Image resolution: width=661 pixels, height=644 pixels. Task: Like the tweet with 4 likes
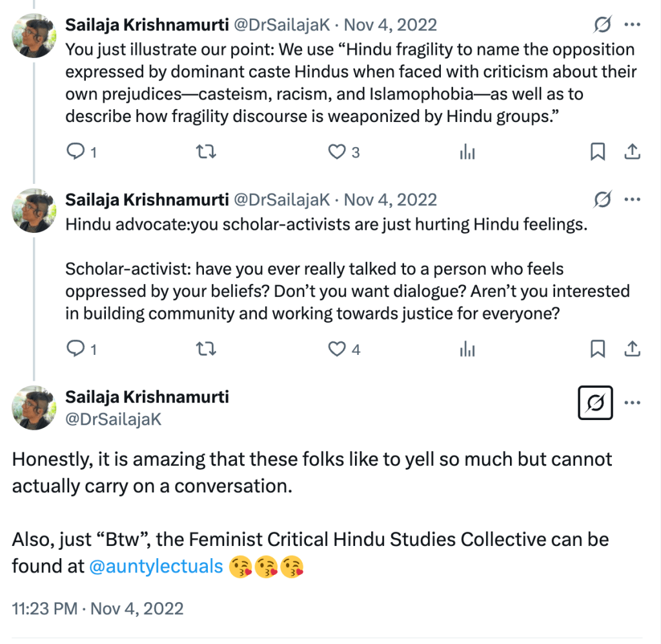click(337, 349)
